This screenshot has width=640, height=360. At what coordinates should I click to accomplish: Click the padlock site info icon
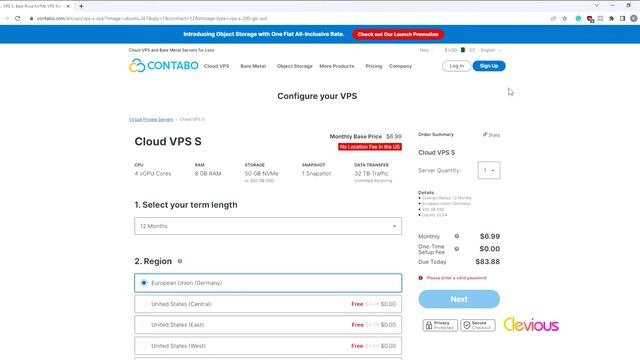click(x=31, y=18)
